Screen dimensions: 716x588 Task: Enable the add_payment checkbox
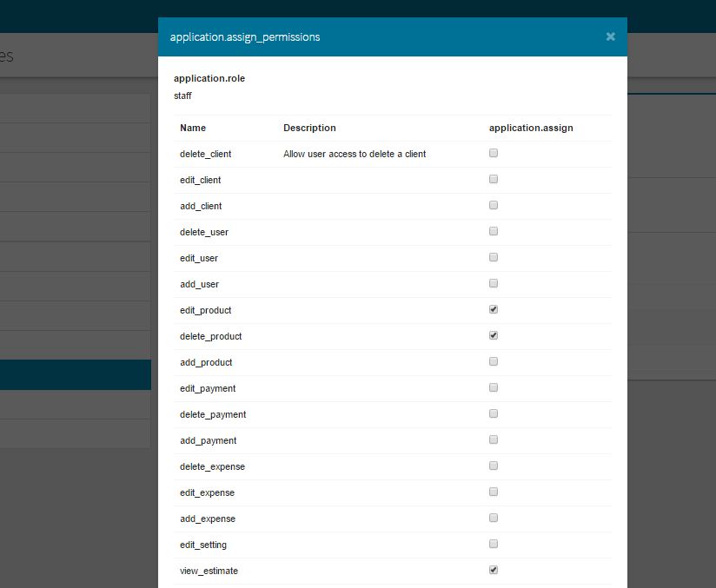pos(494,439)
